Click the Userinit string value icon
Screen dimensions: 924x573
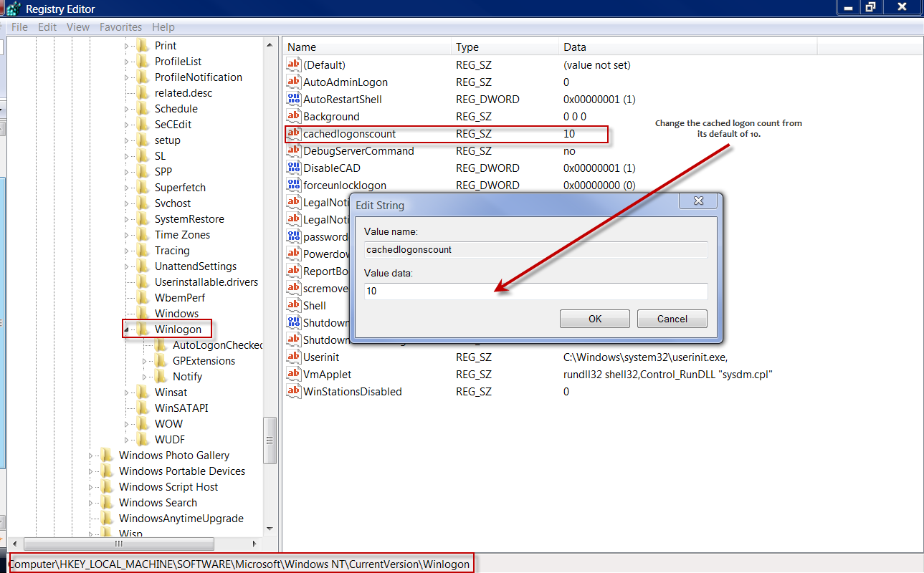[293, 357]
